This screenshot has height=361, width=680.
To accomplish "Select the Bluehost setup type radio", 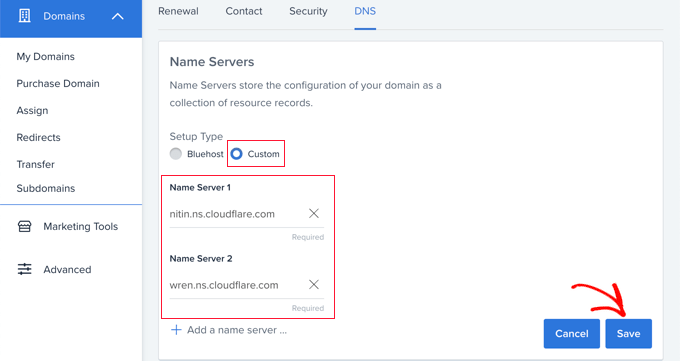I will (x=176, y=154).
